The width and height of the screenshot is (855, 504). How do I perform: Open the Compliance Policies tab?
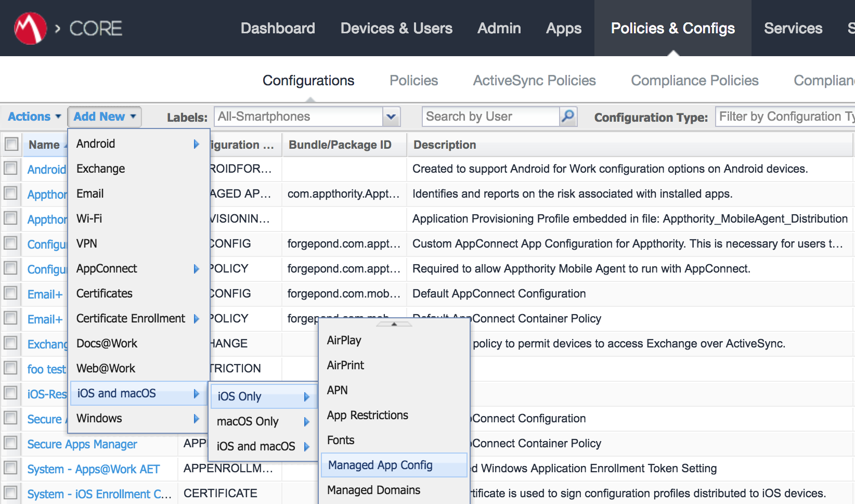point(694,80)
